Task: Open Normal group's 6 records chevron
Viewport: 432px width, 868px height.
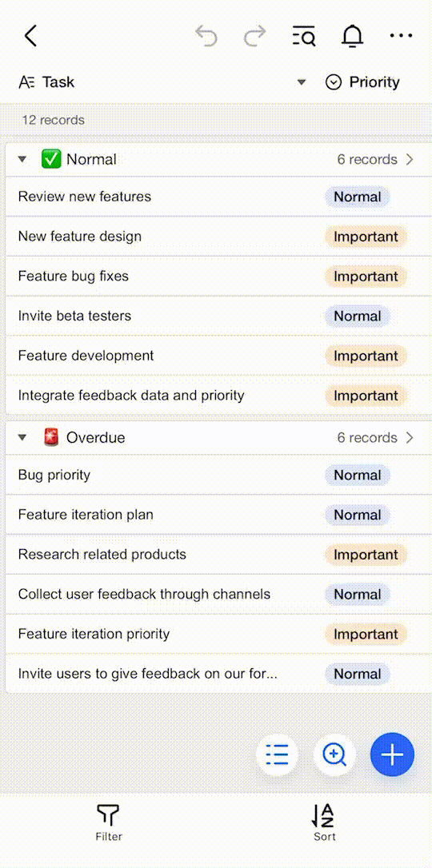Action: tap(410, 159)
